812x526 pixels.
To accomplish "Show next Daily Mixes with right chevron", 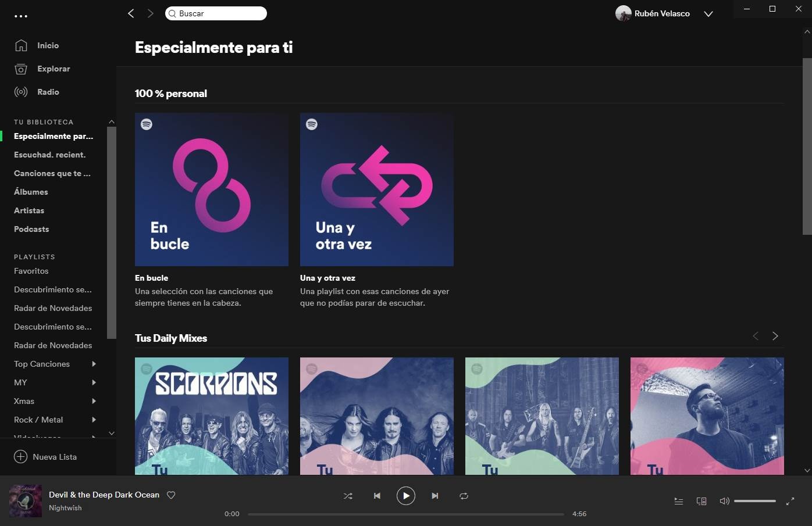I will coord(775,336).
